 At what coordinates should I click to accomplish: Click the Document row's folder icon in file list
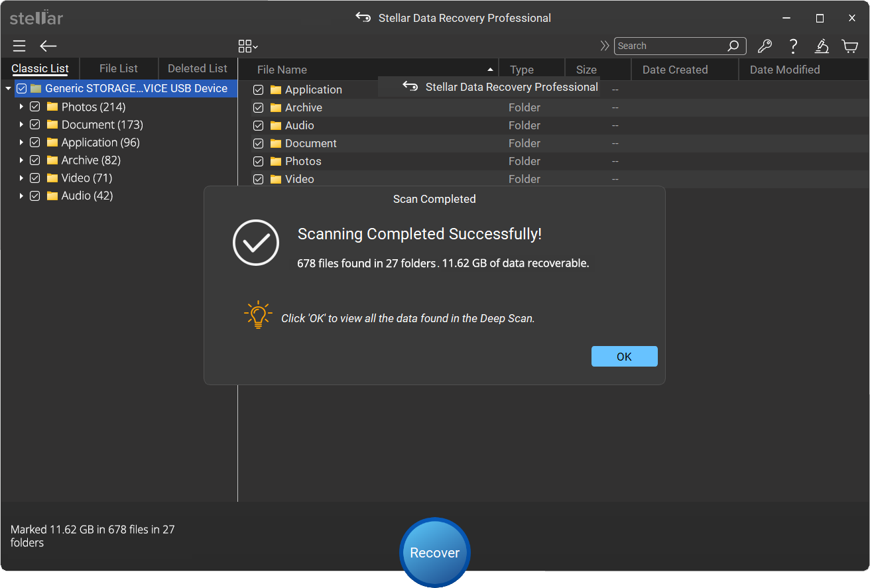[x=276, y=143]
